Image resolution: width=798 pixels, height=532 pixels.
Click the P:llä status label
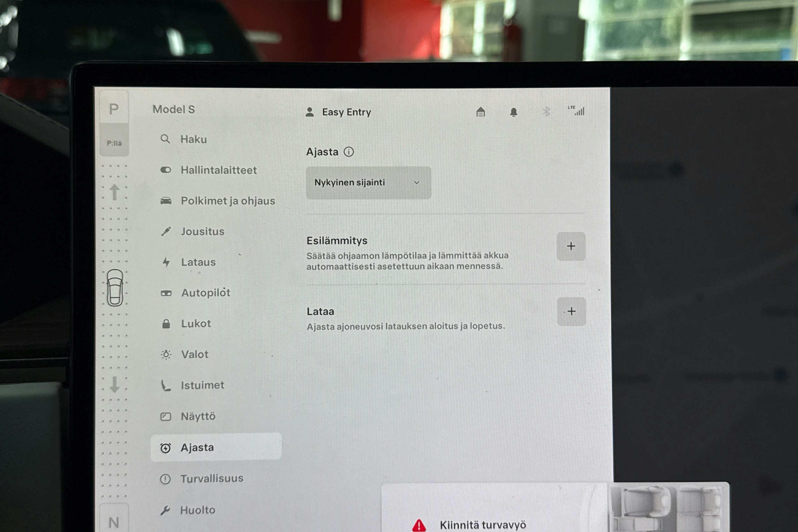pos(114,143)
